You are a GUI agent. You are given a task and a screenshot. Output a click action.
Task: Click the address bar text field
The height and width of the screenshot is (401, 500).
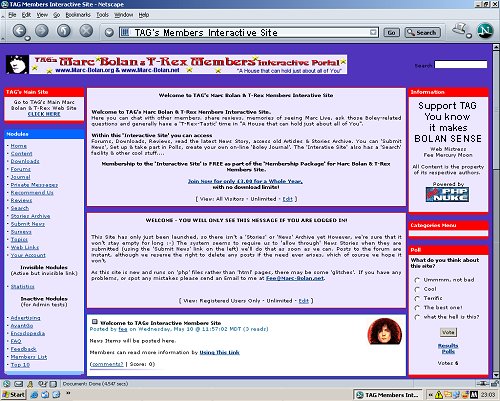(250, 32)
